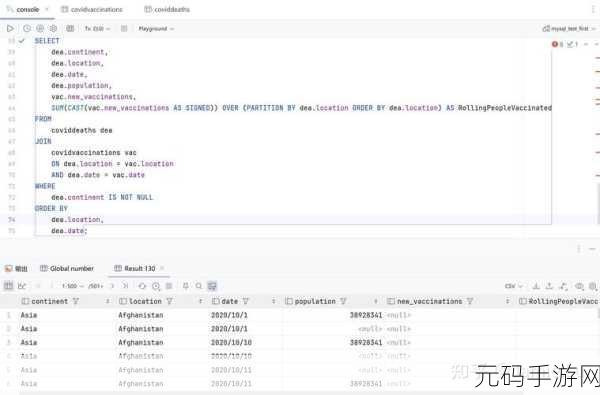Click the compare data icon in results toolbar
This screenshot has width=600, height=395.
tap(564, 286)
